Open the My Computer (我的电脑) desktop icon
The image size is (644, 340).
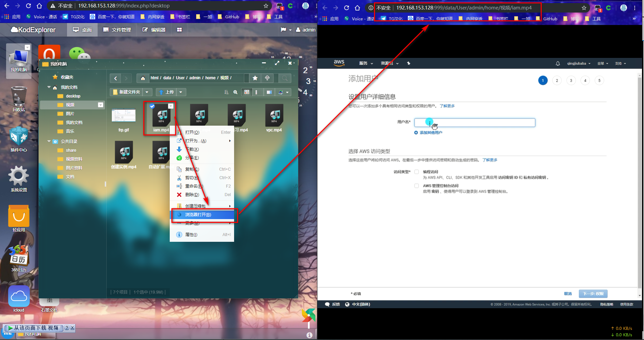pyautogui.click(x=19, y=61)
